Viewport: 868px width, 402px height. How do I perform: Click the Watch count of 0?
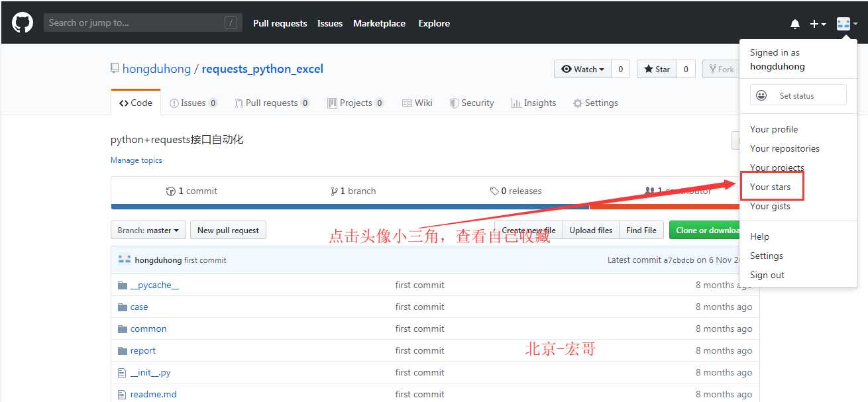(x=620, y=69)
